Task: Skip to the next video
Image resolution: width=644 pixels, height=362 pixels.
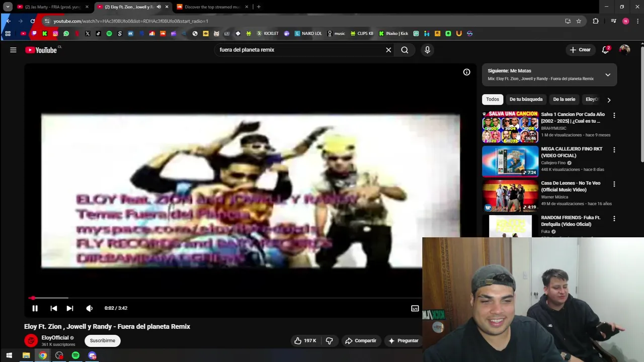Action: [x=70, y=308]
